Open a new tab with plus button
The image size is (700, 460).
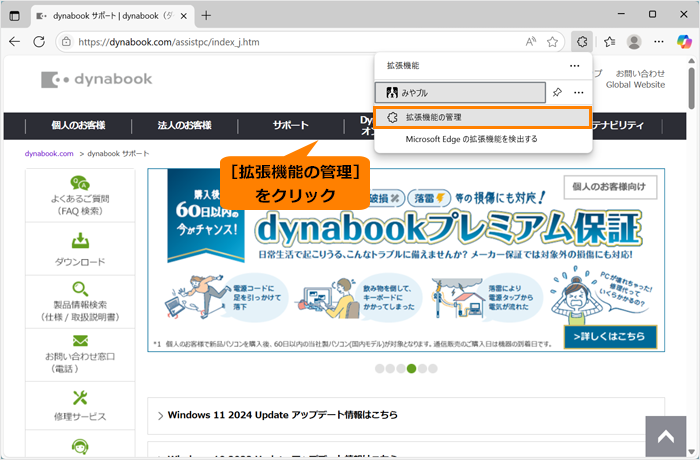(x=206, y=16)
